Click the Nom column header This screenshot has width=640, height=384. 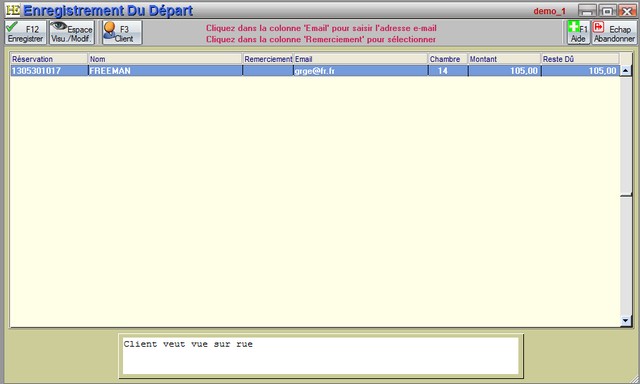pos(165,59)
